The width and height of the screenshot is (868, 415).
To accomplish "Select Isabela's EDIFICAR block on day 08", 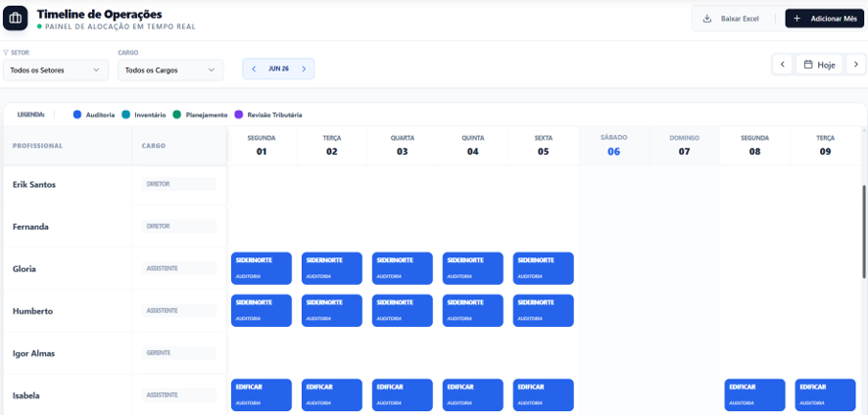I will [x=754, y=395].
